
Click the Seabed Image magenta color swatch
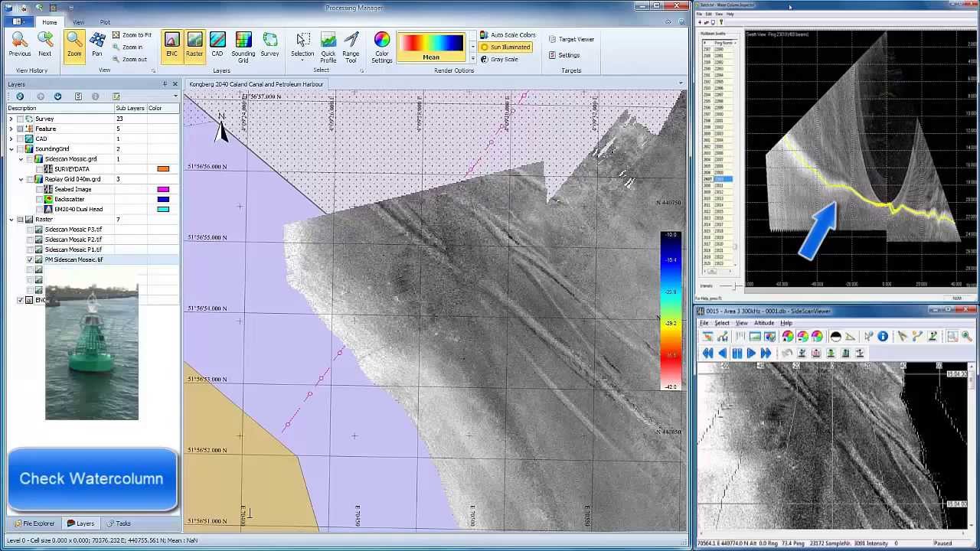(x=163, y=189)
